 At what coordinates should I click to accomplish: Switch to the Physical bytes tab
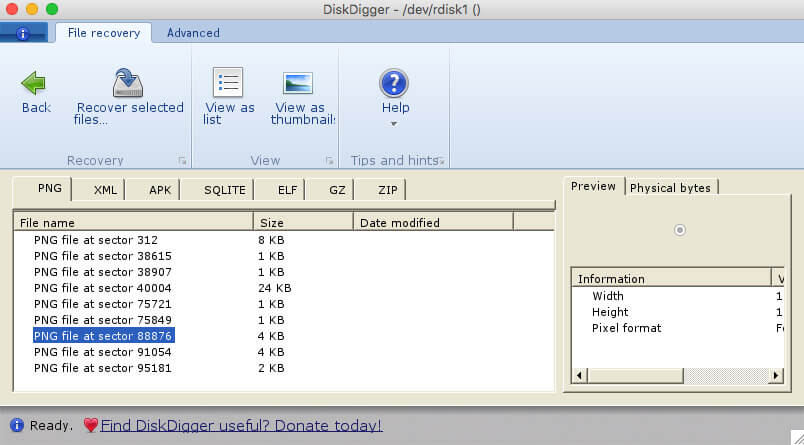pos(670,188)
